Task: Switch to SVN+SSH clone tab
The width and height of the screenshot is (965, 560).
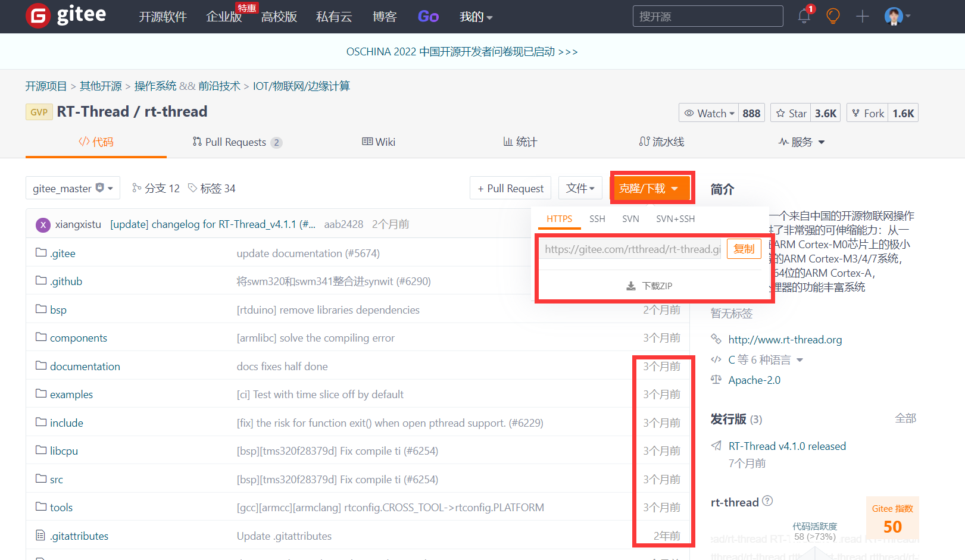Action: point(675,218)
